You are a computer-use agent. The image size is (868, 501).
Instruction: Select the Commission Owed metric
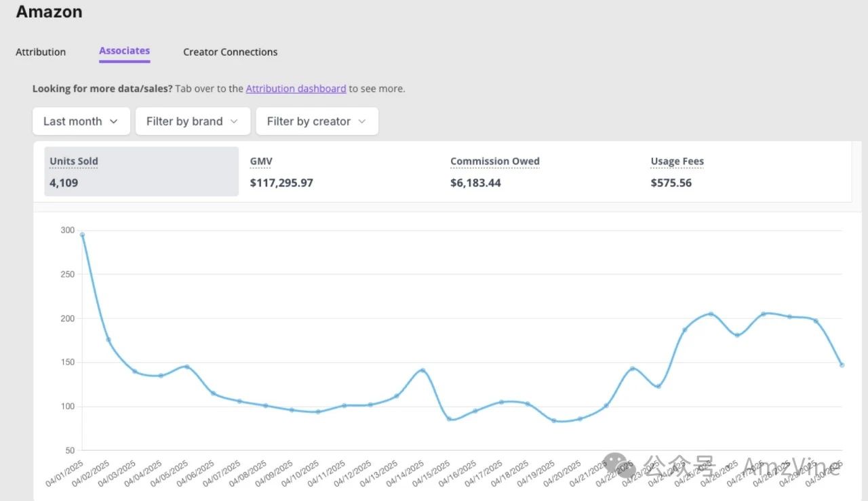[495, 172]
